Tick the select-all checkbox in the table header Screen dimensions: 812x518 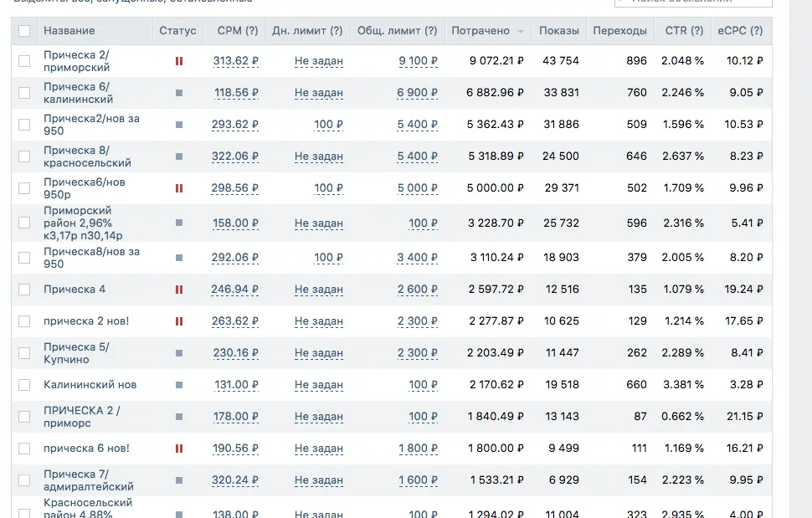(x=24, y=31)
